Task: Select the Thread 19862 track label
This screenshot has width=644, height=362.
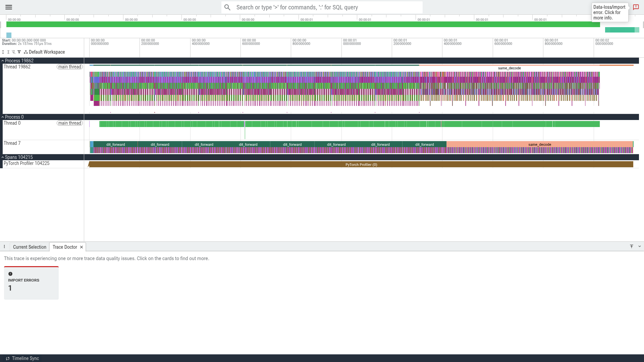Action: point(17,67)
